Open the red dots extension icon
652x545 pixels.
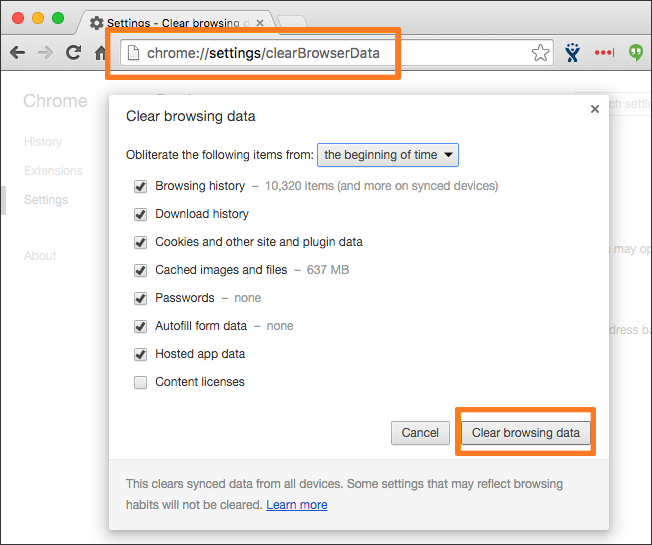coord(604,52)
